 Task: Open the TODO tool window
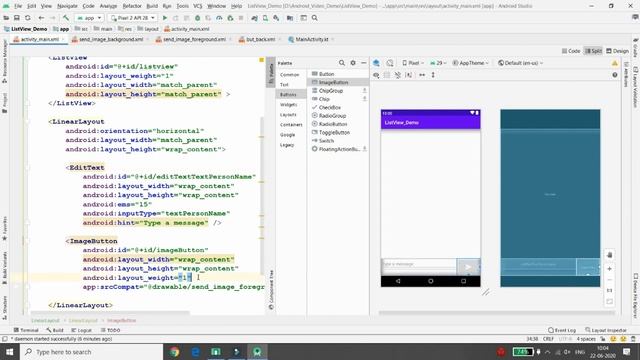(110, 330)
